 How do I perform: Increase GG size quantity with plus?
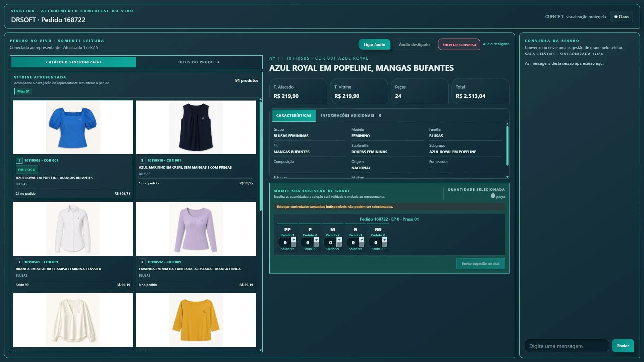tap(384, 240)
